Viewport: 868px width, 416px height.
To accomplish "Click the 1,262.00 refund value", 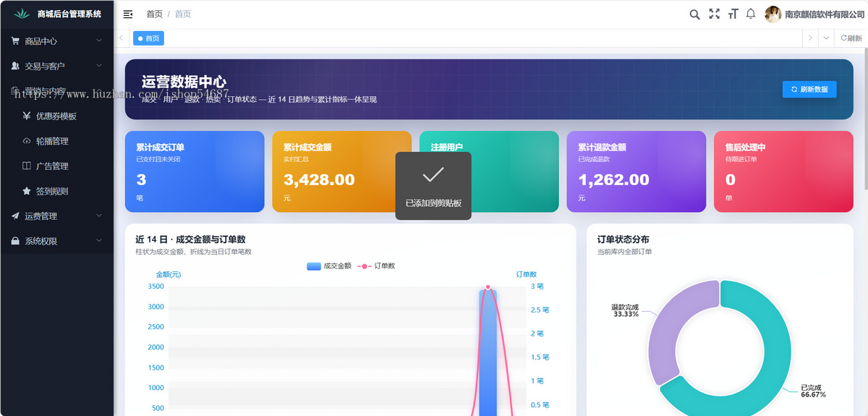I will (x=613, y=179).
